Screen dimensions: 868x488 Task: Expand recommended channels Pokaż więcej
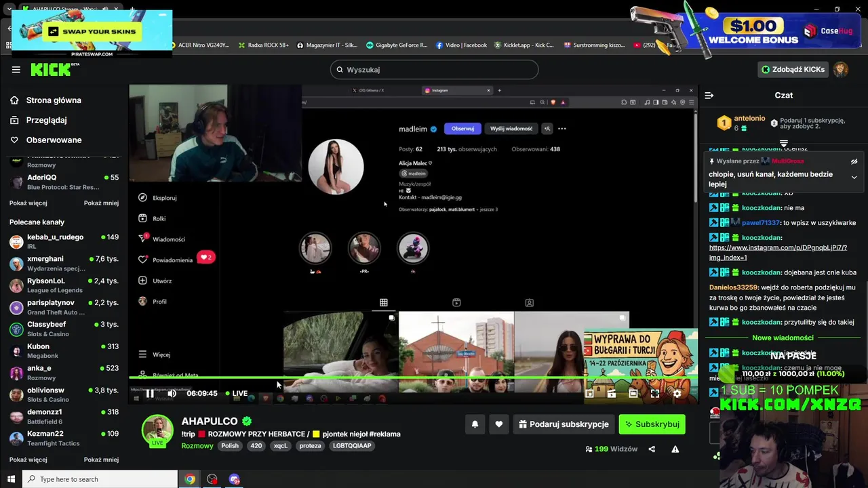(x=28, y=460)
